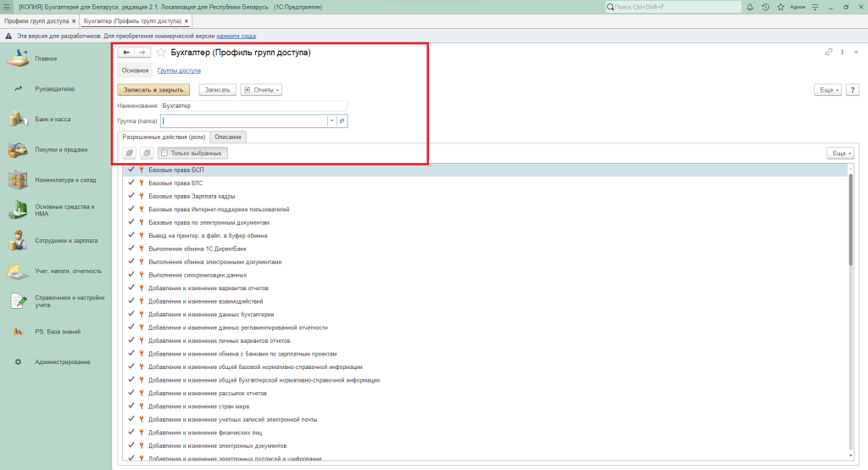
Task: Add Бухгалтер profile to favorites star
Action: (x=161, y=53)
